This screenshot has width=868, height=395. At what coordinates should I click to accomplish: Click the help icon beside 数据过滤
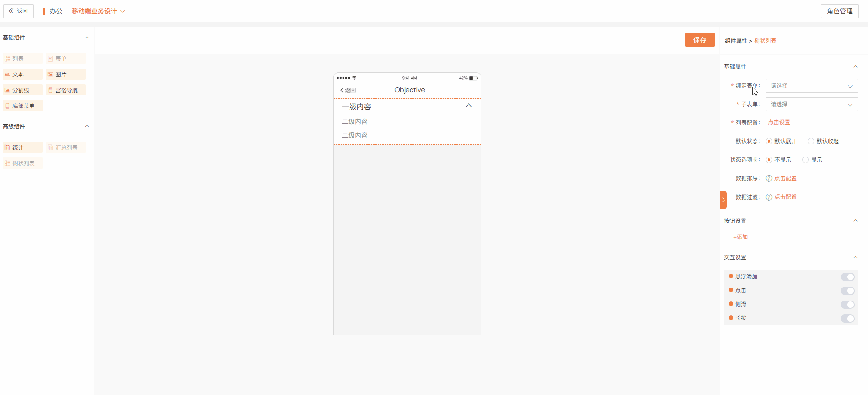click(x=769, y=197)
